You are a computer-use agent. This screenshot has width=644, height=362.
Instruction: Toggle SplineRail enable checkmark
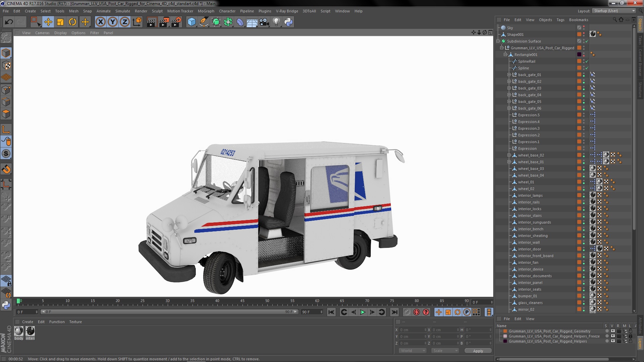587,61
